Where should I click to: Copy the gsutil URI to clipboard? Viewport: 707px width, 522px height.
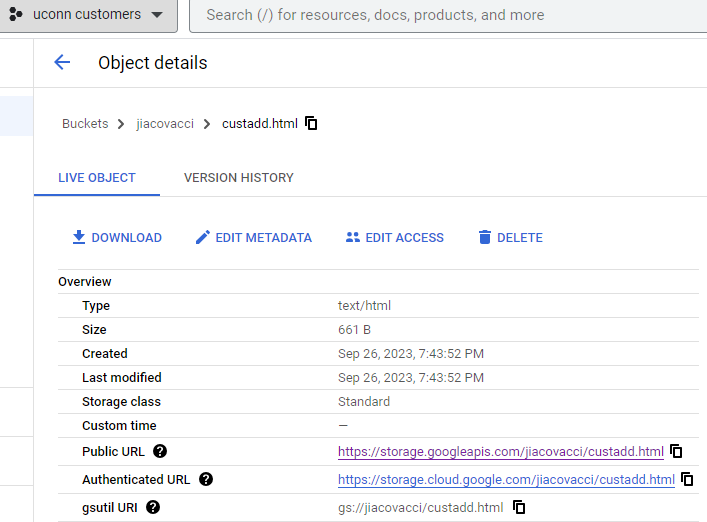pos(519,507)
